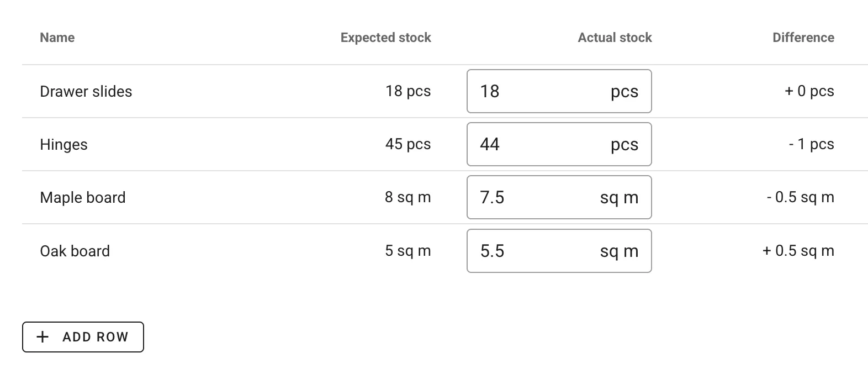Click the plus icon on Add Row button
Image resolution: width=868 pixels, height=379 pixels.
click(41, 336)
